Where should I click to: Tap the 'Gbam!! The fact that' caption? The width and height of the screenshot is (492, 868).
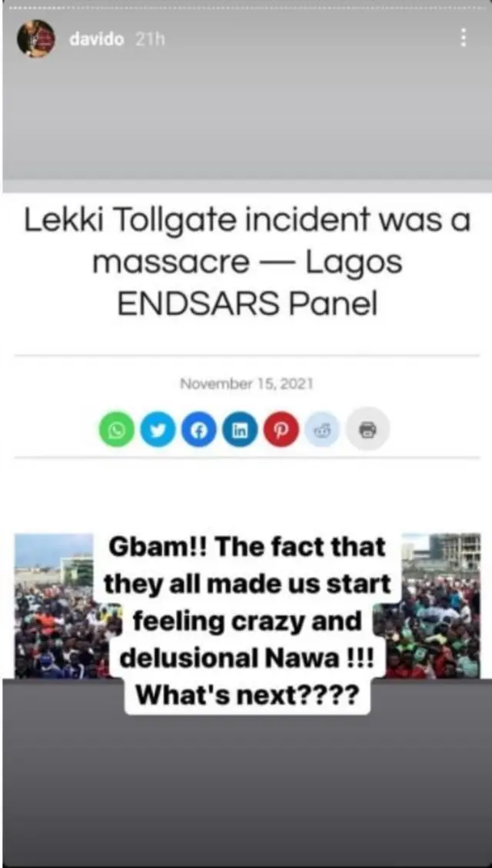pyautogui.click(x=247, y=547)
